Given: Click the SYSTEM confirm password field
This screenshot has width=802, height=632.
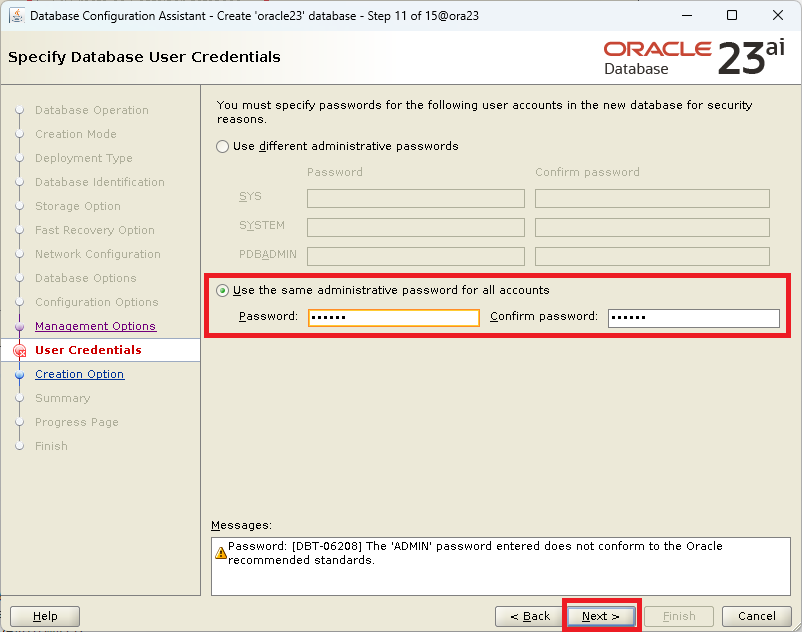Looking at the screenshot, I should (x=652, y=228).
